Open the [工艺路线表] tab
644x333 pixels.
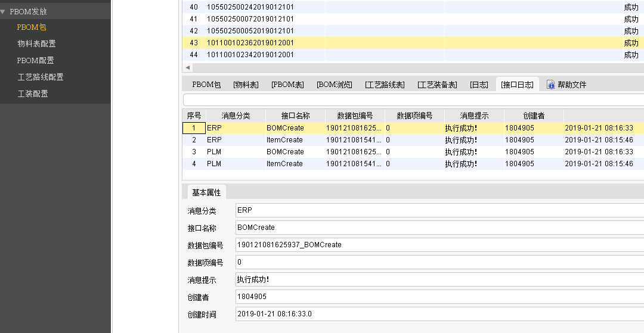coord(385,85)
